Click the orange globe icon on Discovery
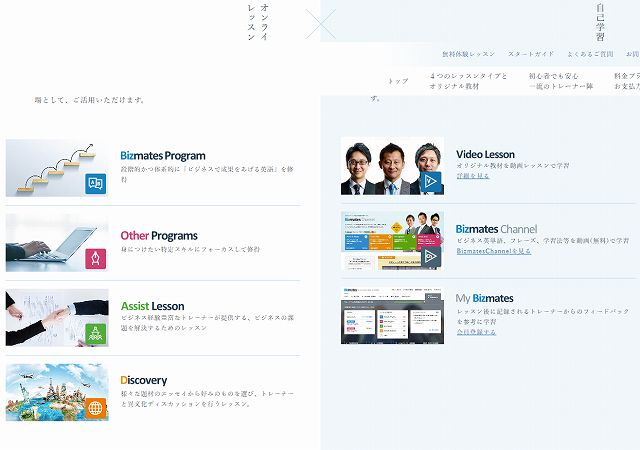 tap(96, 408)
